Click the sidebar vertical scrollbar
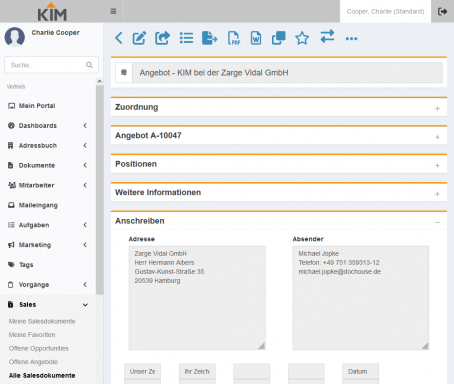Viewport: 454px width, 384px height. (x=99, y=189)
